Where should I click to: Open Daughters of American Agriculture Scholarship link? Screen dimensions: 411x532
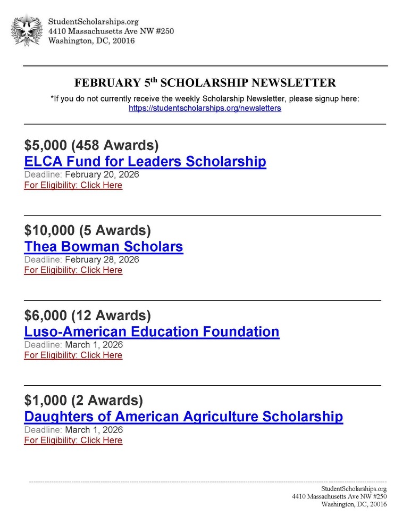[x=183, y=417]
